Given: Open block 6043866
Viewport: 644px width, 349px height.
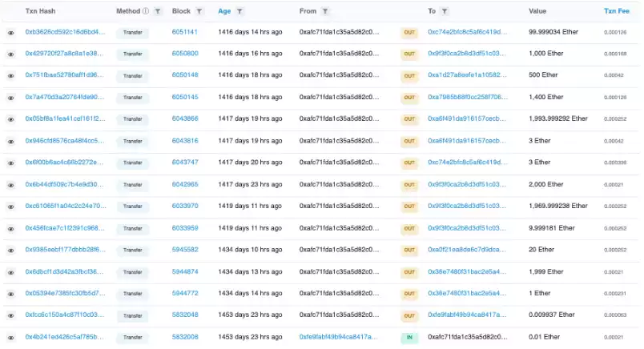Looking at the screenshot, I should [185, 118].
